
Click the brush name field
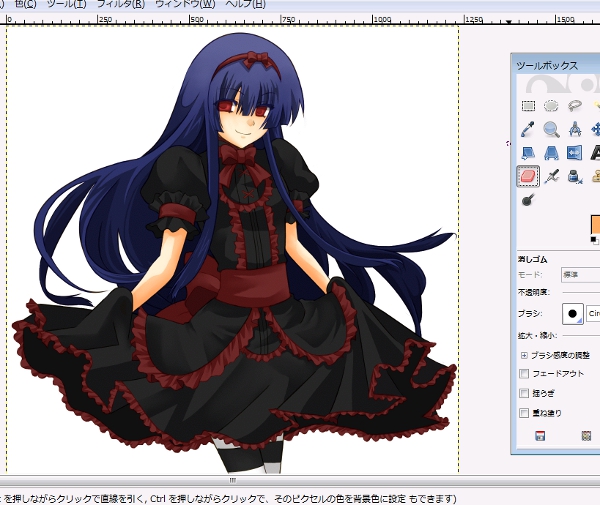click(593, 313)
